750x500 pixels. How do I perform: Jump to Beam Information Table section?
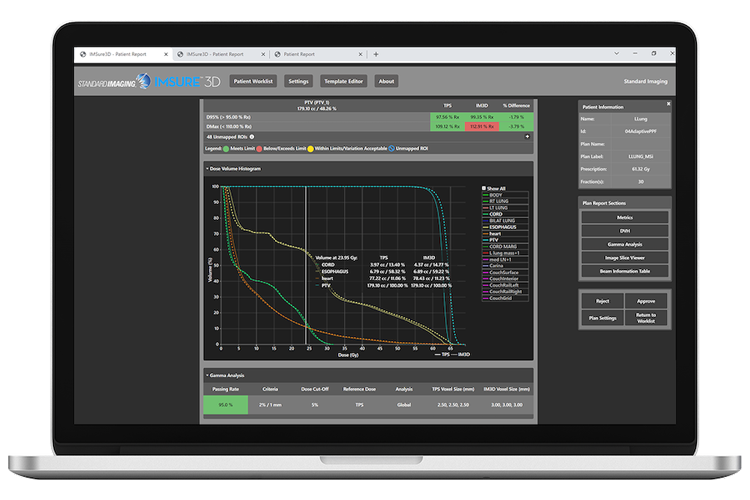[625, 271]
